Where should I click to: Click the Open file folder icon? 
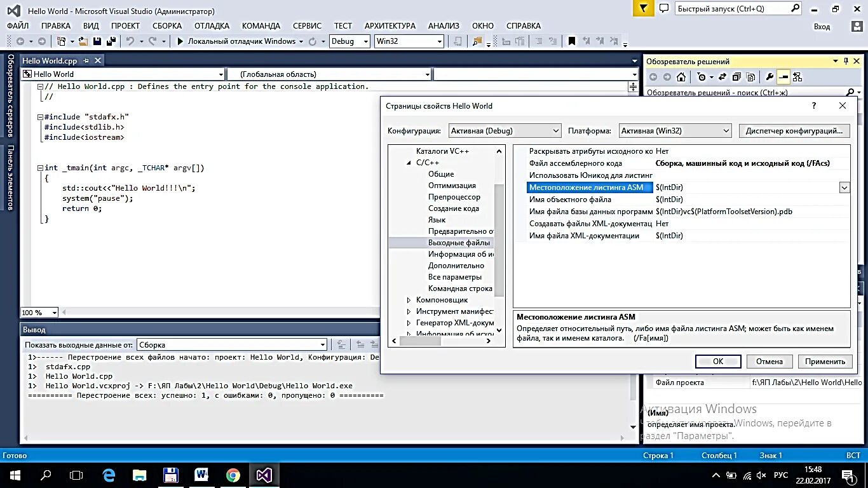pyautogui.click(x=83, y=41)
